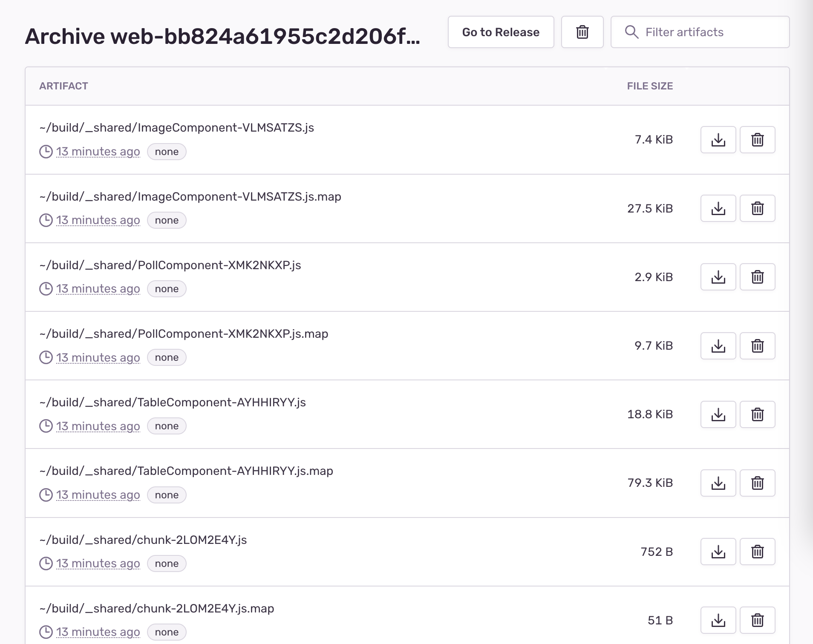Click the 79.3 KiB file size value

650,483
